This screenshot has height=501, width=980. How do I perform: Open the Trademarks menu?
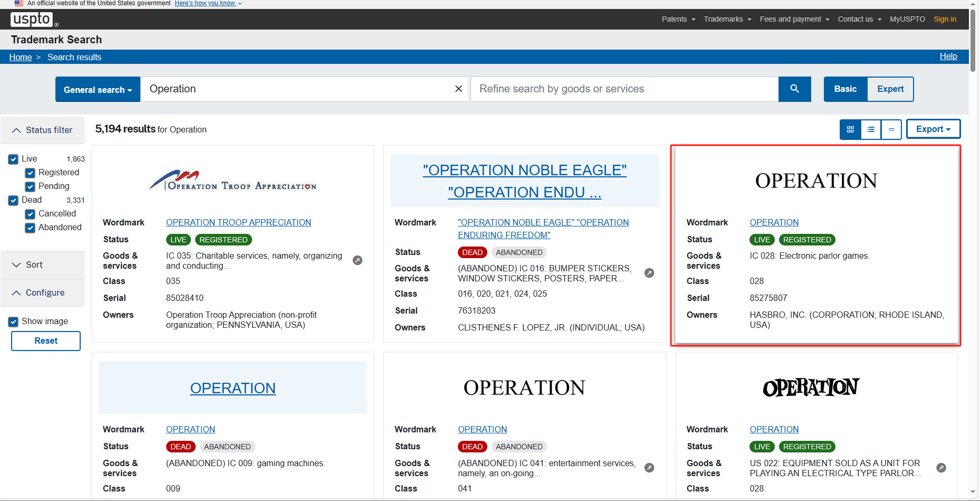pyautogui.click(x=727, y=19)
